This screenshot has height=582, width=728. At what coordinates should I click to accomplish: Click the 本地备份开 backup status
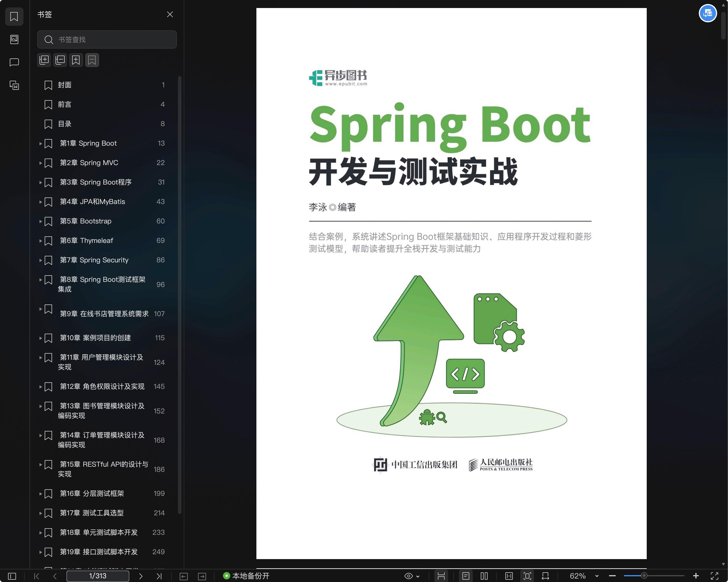coord(246,576)
